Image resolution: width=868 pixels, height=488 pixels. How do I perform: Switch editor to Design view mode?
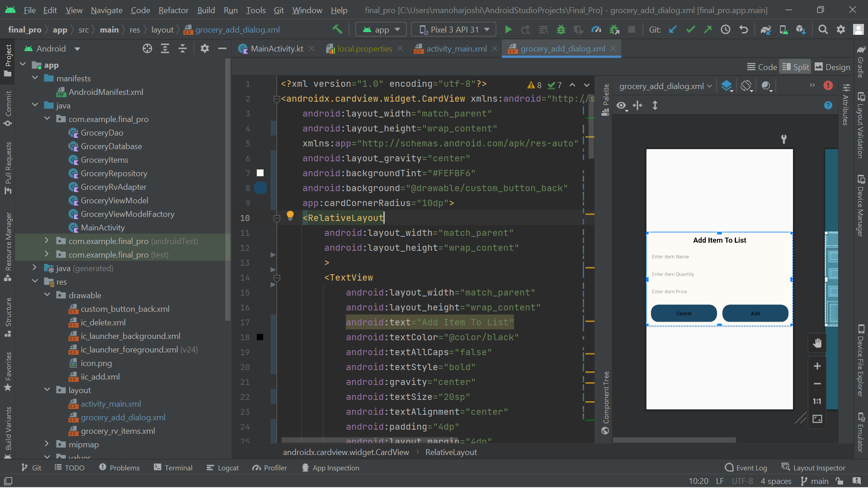[x=832, y=67]
